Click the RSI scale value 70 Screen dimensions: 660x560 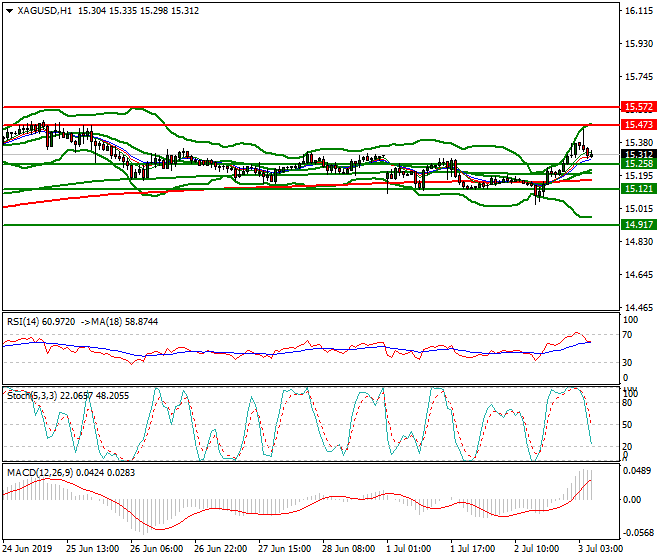[627, 335]
